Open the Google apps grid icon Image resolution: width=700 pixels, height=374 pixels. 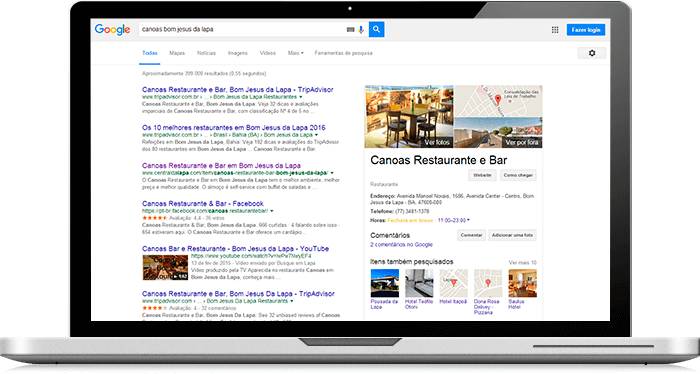point(555,30)
